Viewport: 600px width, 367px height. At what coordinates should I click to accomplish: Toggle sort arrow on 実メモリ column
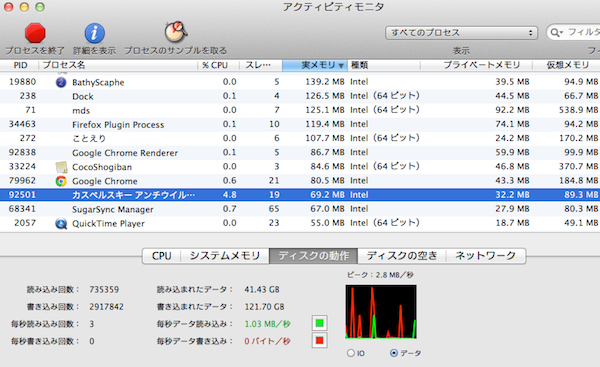341,66
